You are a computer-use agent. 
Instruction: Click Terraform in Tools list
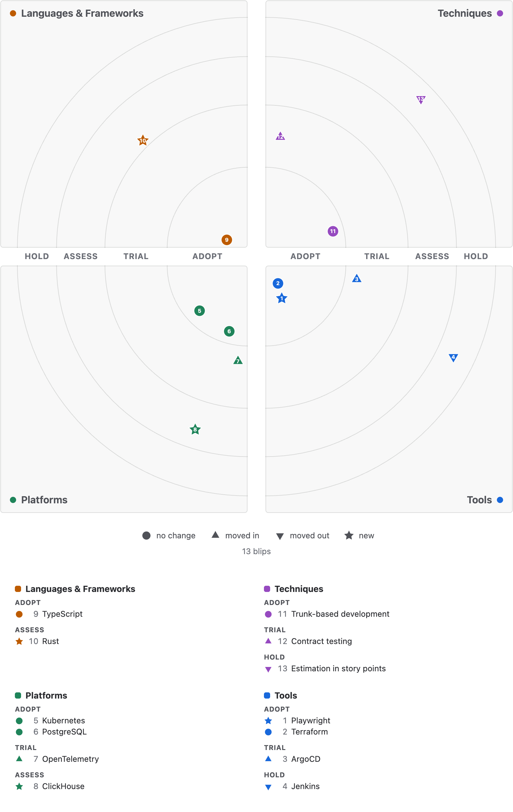click(309, 732)
